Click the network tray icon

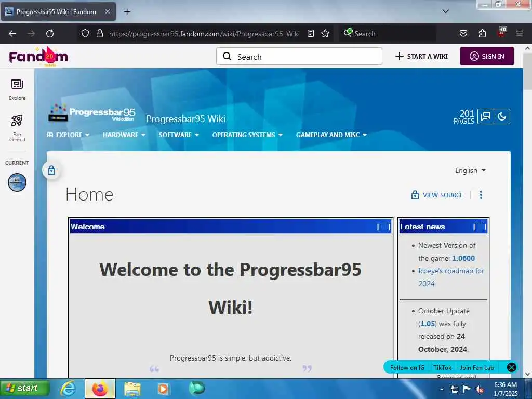(454, 389)
